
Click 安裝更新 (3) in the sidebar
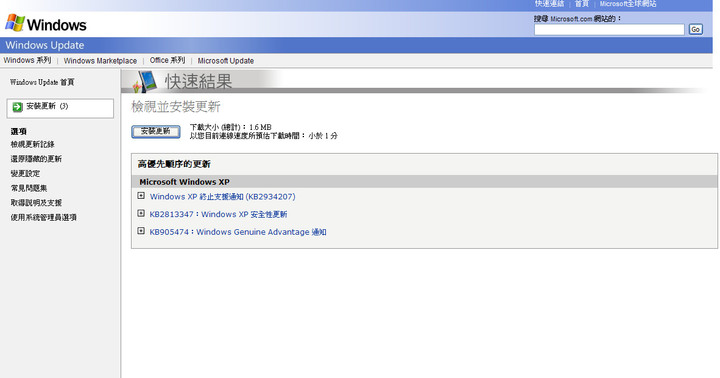60,108
